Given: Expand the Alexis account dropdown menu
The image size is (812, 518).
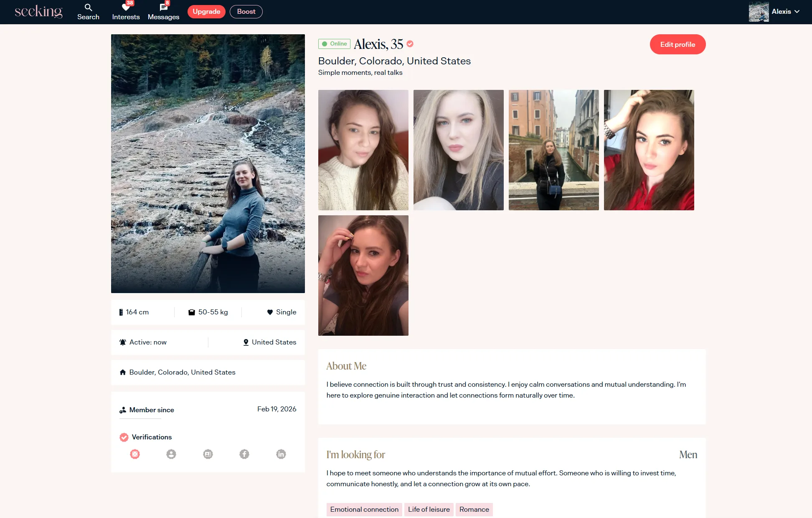Looking at the screenshot, I should [797, 12].
